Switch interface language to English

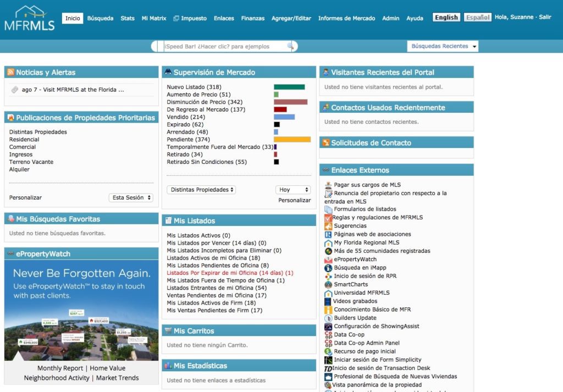446,17
